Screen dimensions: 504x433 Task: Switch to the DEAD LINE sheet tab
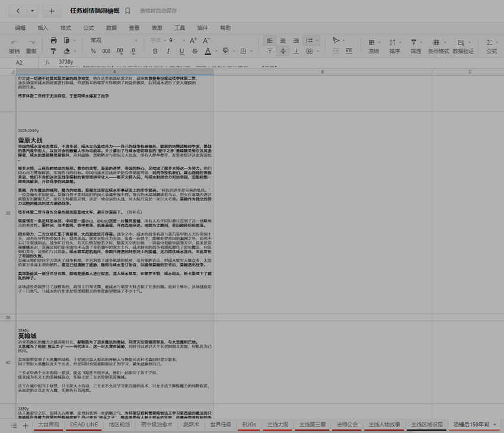[x=84, y=425]
